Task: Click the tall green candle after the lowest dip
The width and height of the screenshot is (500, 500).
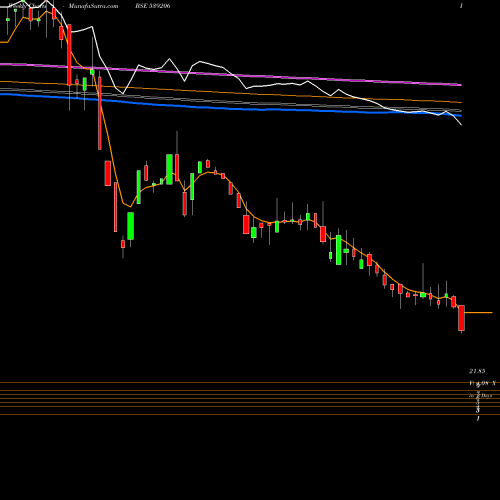Action: [x=131, y=226]
